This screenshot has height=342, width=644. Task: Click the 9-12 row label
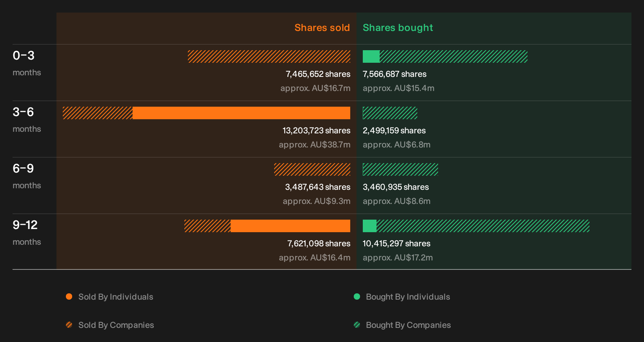pyautogui.click(x=25, y=225)
